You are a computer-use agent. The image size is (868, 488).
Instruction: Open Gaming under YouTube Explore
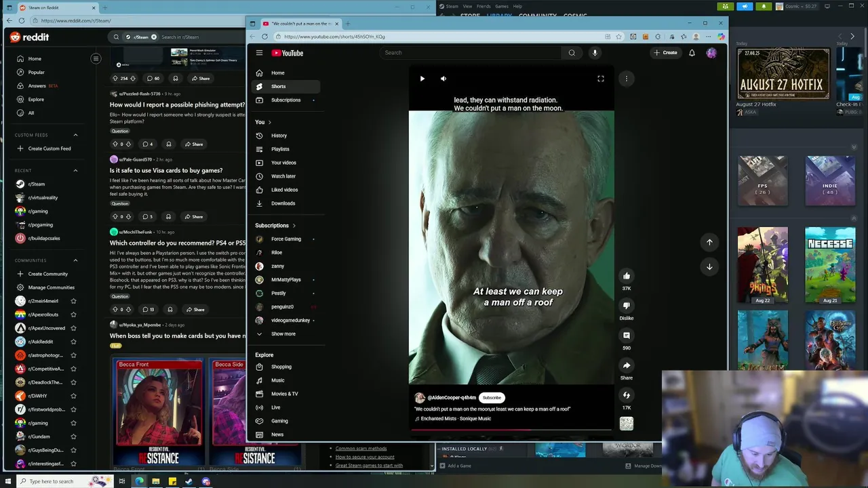pos(285,421)
